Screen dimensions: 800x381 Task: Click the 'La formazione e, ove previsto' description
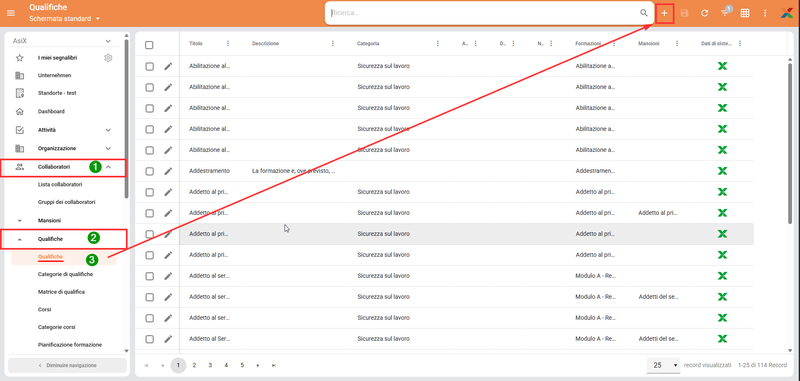294,171
